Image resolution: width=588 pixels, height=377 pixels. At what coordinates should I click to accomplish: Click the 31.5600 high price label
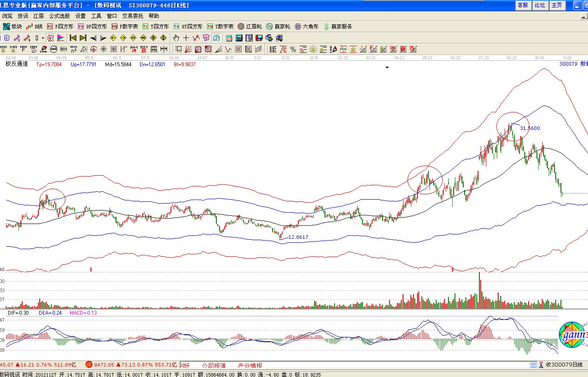pyautogui.click(x=530, y=128)
